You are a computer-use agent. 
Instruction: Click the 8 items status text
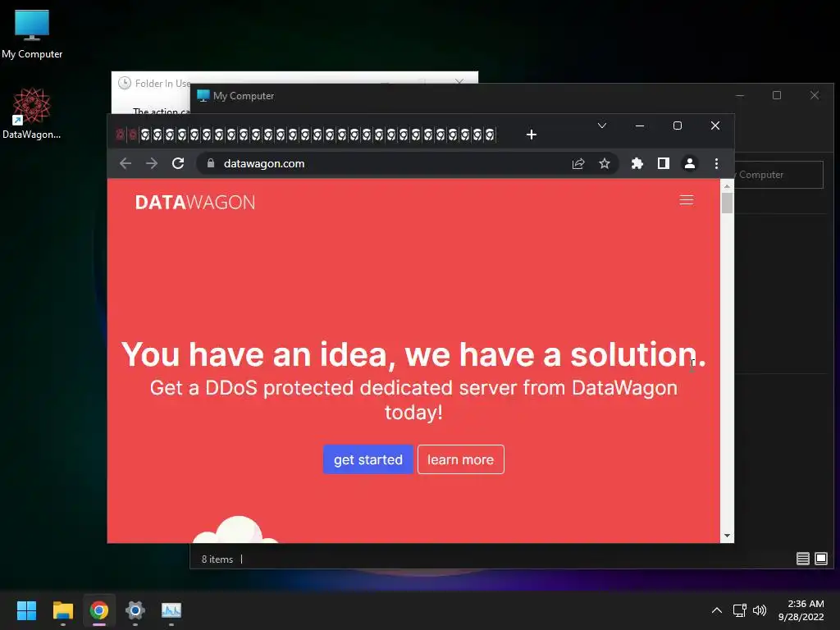[x=217, y=559]
